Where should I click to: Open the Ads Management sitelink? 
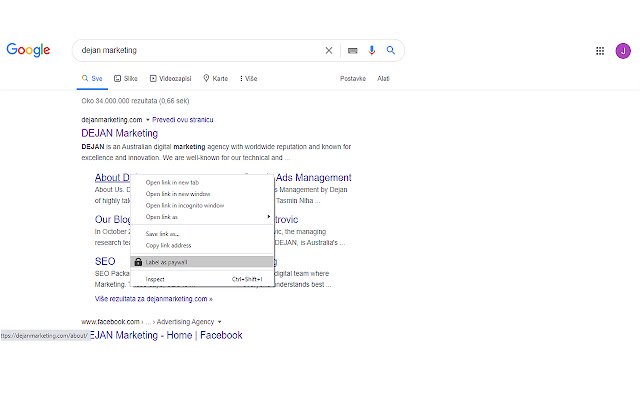point(313,178)
